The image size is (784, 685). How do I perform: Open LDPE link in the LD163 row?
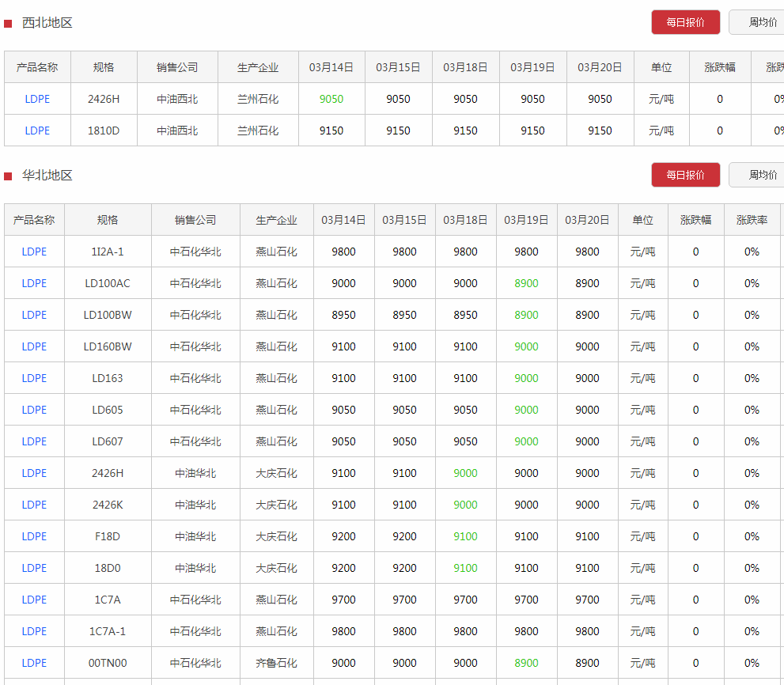[34, 378]
